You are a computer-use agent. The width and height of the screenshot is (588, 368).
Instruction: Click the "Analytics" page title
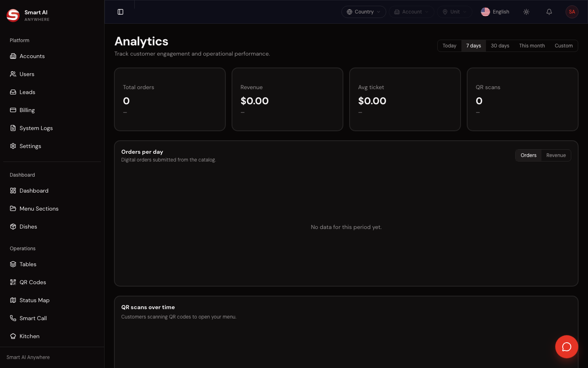pyautogui.click(x=141, y=41)
